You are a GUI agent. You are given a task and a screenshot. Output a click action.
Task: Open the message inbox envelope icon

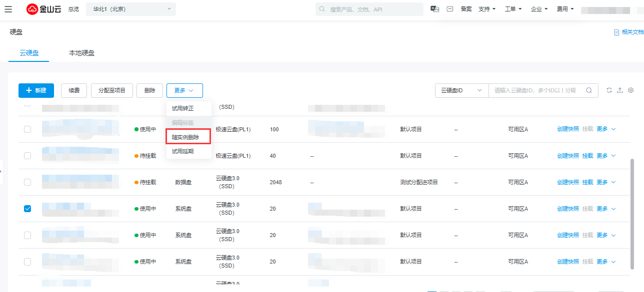(x=450, y=9)
